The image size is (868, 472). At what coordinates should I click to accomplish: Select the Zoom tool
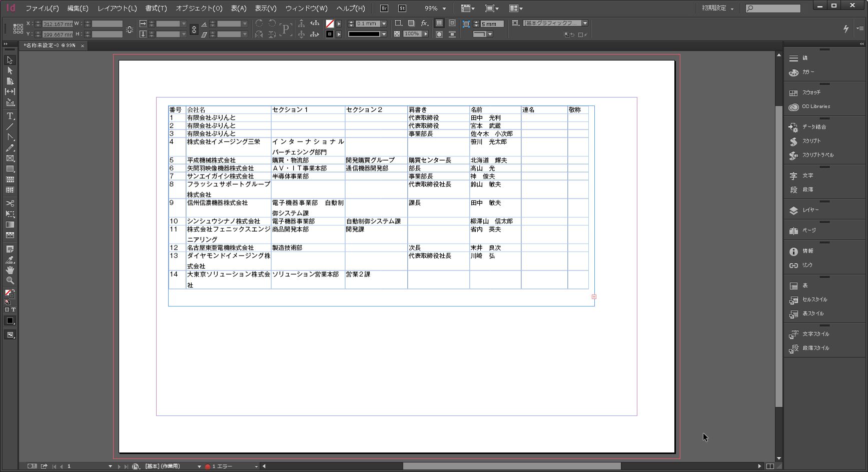pyautogui.click(x=10, y=280)
